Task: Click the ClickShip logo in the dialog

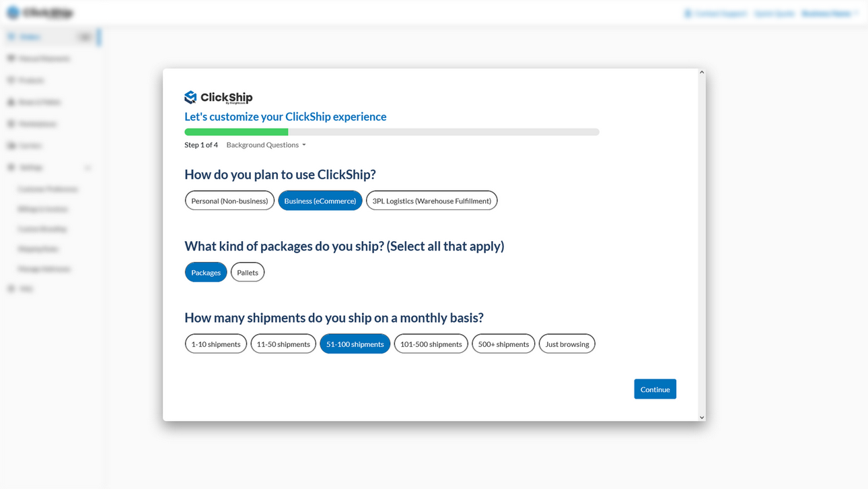Action: click(219, 98)
